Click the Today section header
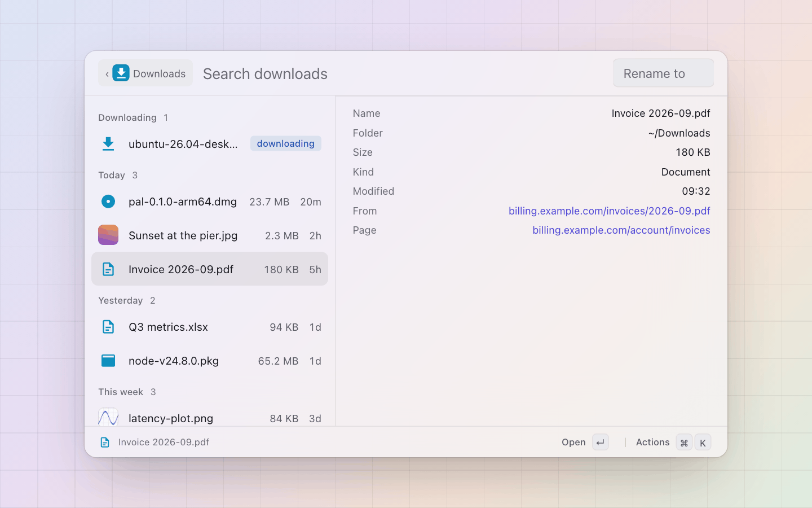Image resolution: width=812 pixels, height=508 pixels. [112, 175]
